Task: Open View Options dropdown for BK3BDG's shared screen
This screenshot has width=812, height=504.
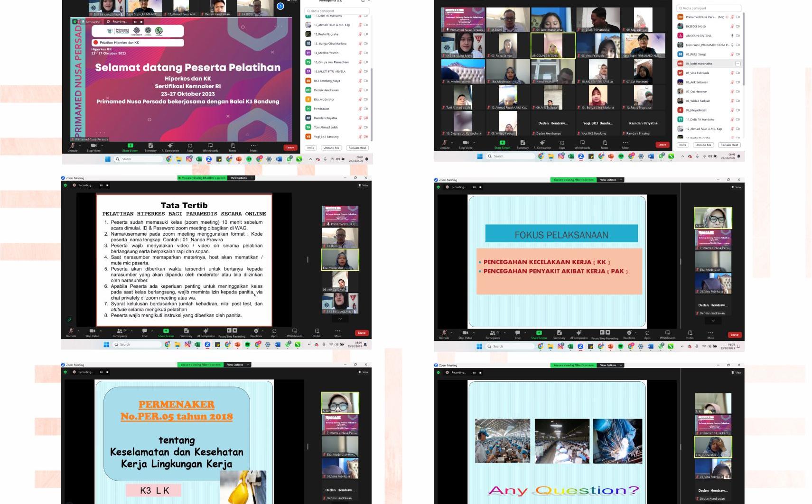Action: click(241, 178)
